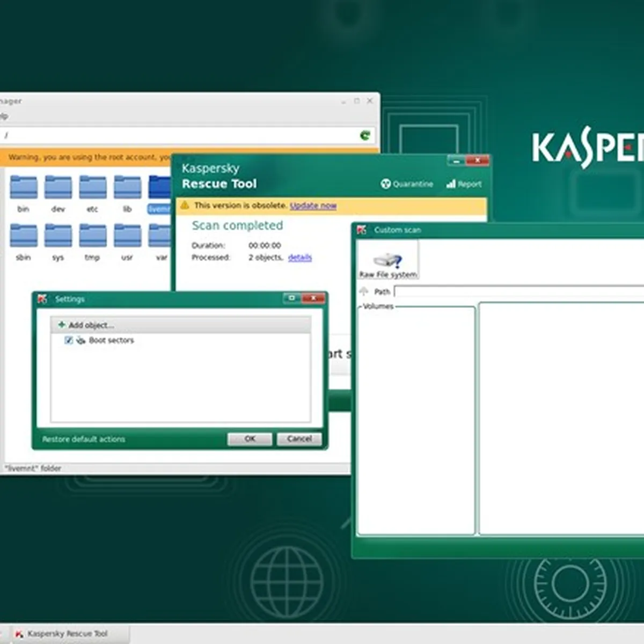
Task: Minimize the Kaspersky Rescue Tool window
Action: [456, 160]
